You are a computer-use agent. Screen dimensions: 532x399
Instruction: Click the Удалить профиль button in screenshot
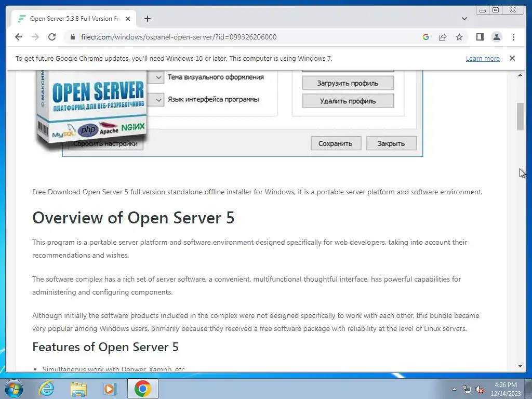tap(348, 101)
